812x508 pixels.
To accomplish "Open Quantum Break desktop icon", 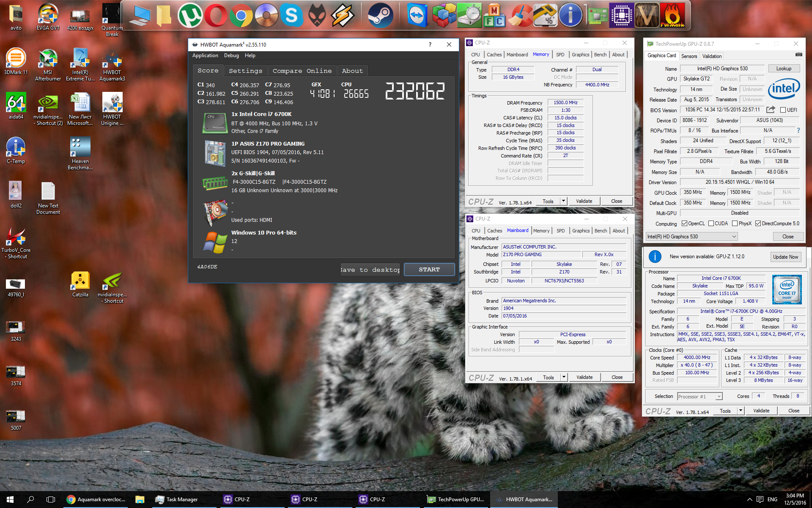I will (x=112, y=19).
